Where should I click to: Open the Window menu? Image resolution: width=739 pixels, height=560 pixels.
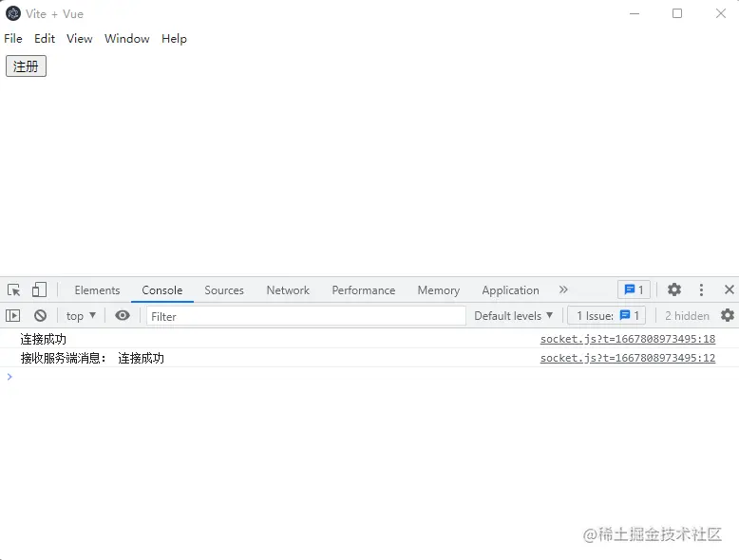[126, 39]
